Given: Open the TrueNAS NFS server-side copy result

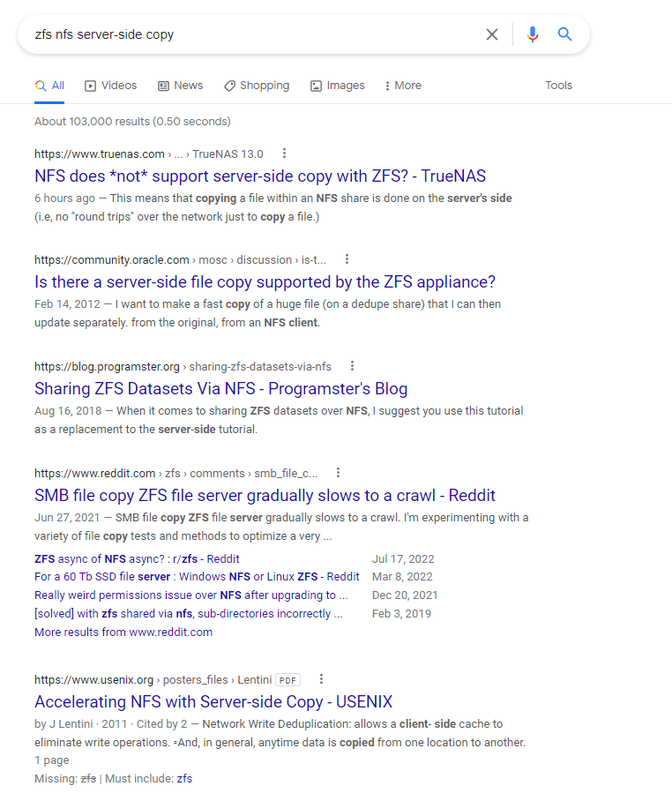Looking at the screenshot, I should point(260,176).
